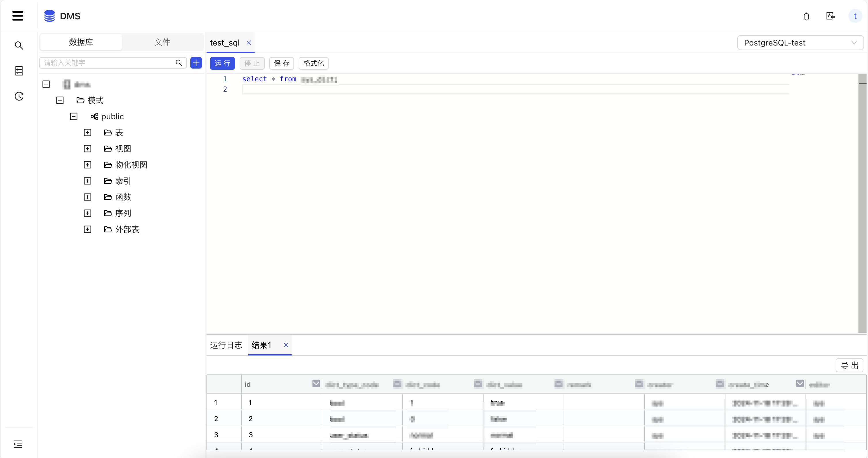Click the 停止 button

(252, 63)
